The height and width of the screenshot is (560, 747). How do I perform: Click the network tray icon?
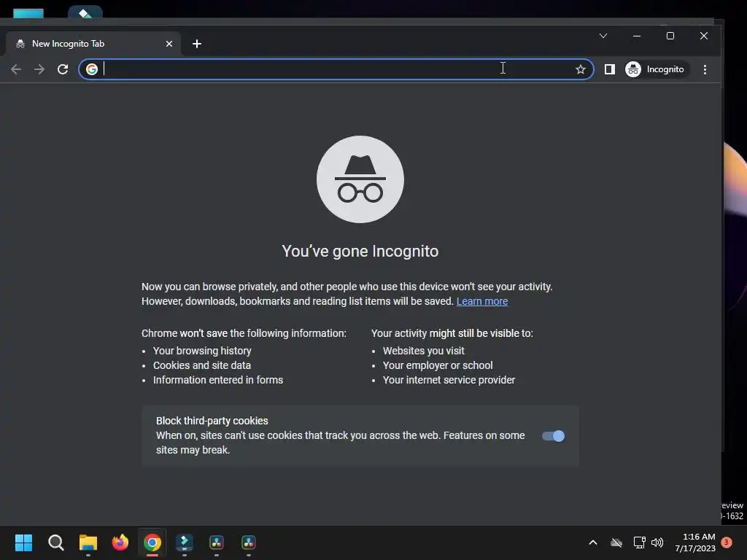click(639, 542)
